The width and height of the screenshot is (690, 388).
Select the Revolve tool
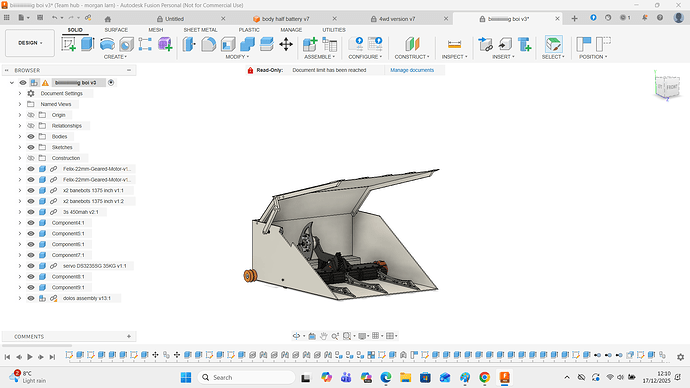click(x=107, y=44)
